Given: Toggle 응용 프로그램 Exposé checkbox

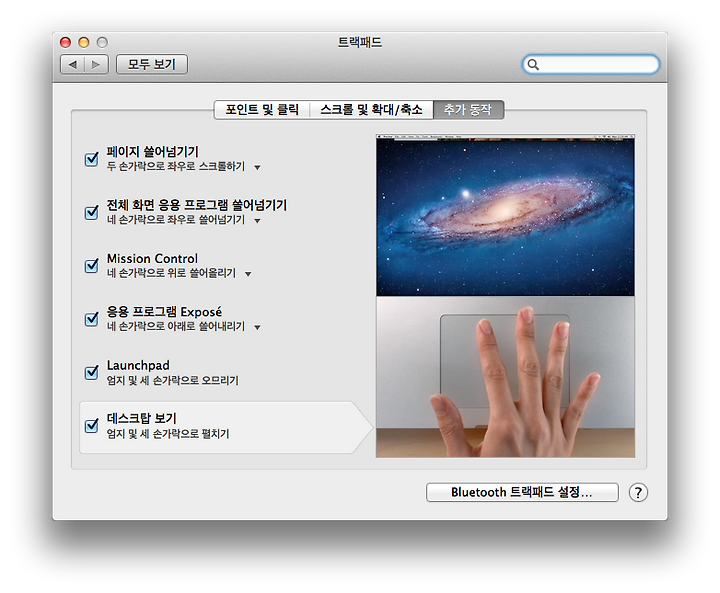Looking at the screenshot, I should pos(91,319).
